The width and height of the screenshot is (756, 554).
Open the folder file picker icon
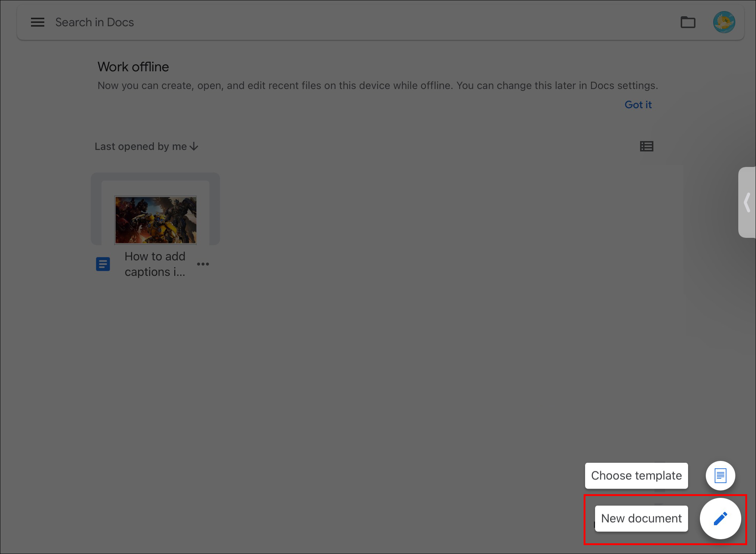(x=688, y=22)
